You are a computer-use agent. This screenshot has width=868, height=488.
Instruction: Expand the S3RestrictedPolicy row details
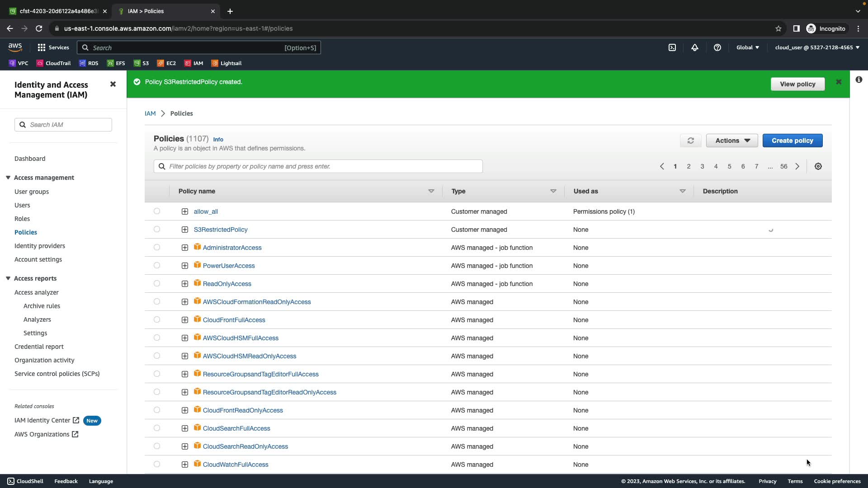pos(185,230)
